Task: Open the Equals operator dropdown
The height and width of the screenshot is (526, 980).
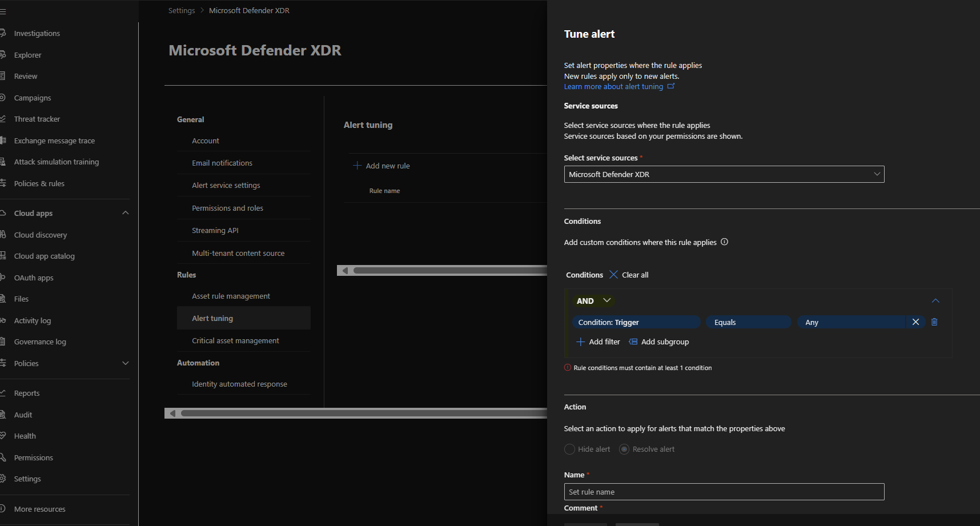Action: pyautogui.click(x=749, y=322)
